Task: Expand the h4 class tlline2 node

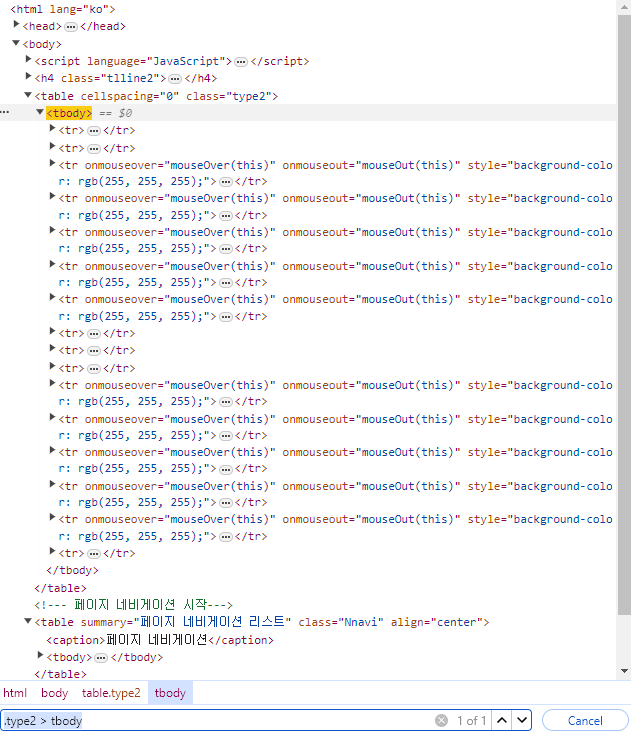Action: tap(29, 76)
